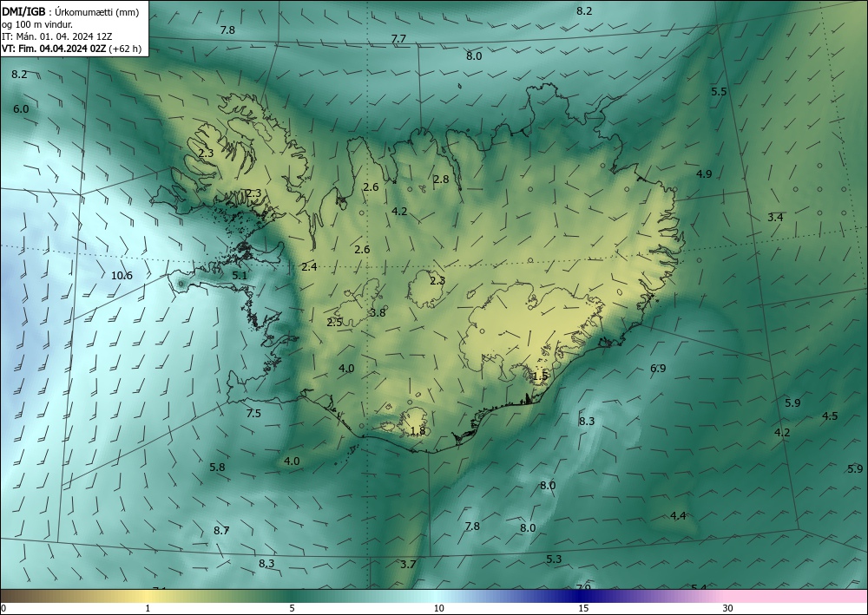Image resolution: width=868 pixels, height=615 pixels.
Task: Click the 4.5 value on the map
Action: pyautogui.click(x=830, y=416)
